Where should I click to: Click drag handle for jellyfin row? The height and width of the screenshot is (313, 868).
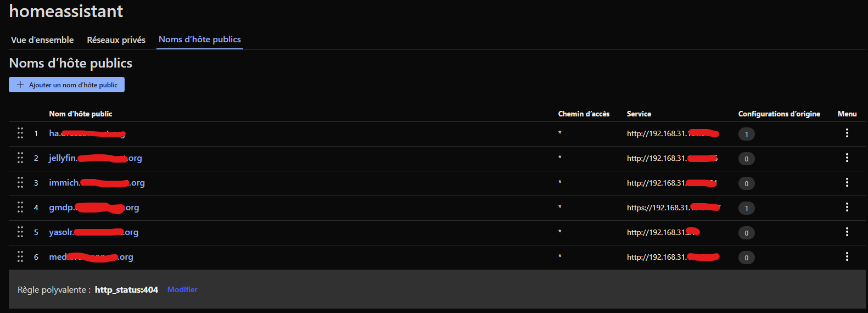[x=20, y=158]
